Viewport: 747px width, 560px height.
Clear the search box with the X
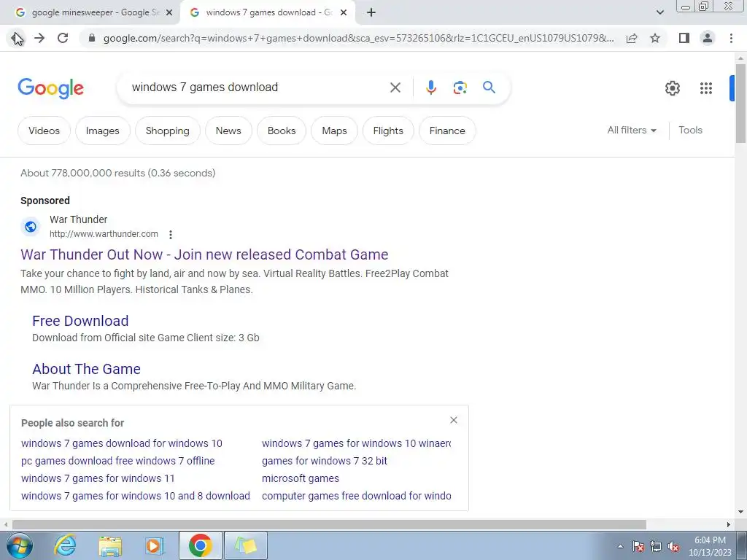tap(395, 87)
